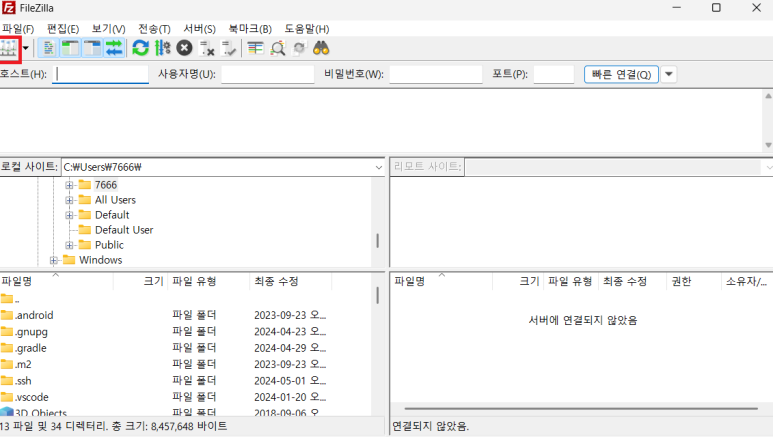Click the Cancel current operation icon
The height and width of the screenshot is (437, 773).
pos(184,48)
